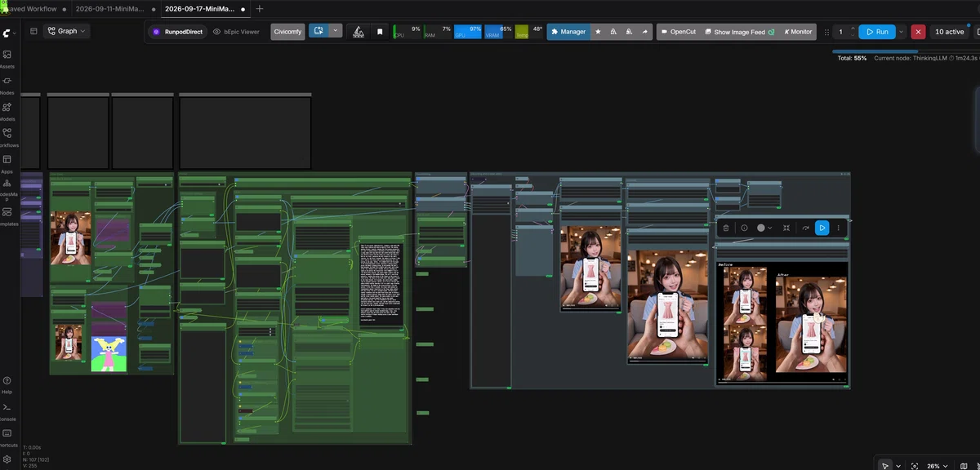
Task: Open the Apps sidebar panel
Action: tap(7, 163)
